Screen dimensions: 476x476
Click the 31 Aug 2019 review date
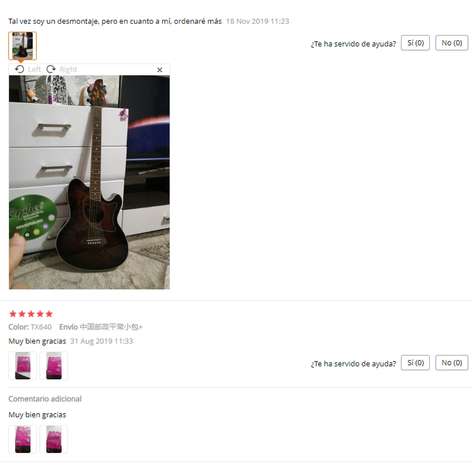tap(102, 341)
